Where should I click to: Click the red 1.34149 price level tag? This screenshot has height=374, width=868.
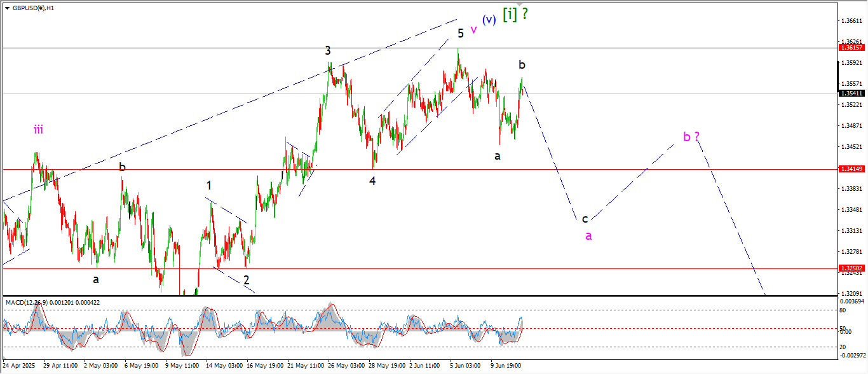851,169
